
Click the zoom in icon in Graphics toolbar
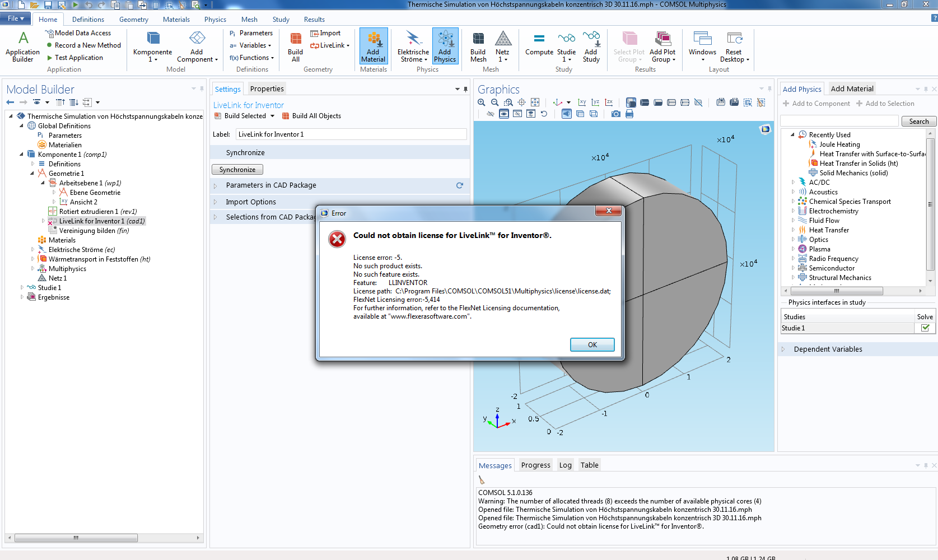pos(481,102)
